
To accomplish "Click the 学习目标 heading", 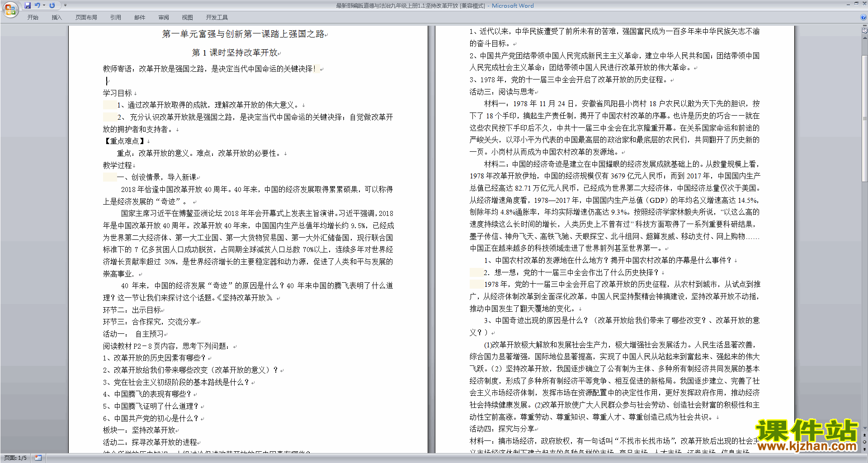I will click(118, 93).
